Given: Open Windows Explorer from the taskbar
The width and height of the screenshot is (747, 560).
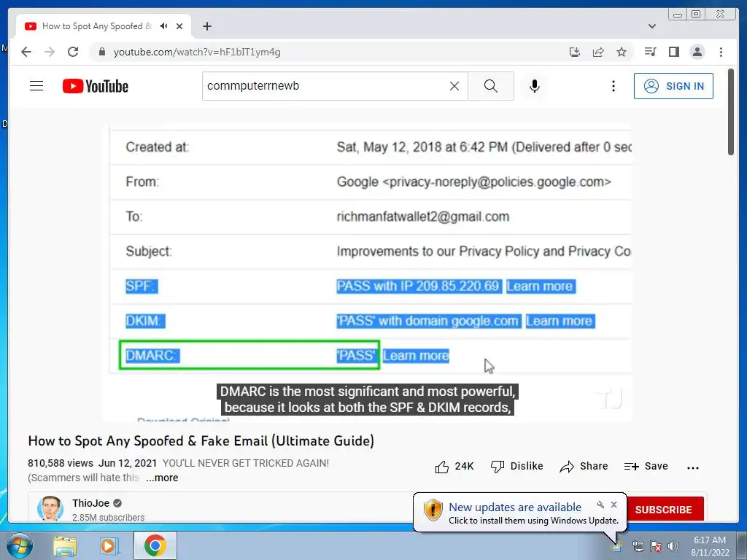Looking at the screenshot, I should pyautogui.click(x=65, y=546).
